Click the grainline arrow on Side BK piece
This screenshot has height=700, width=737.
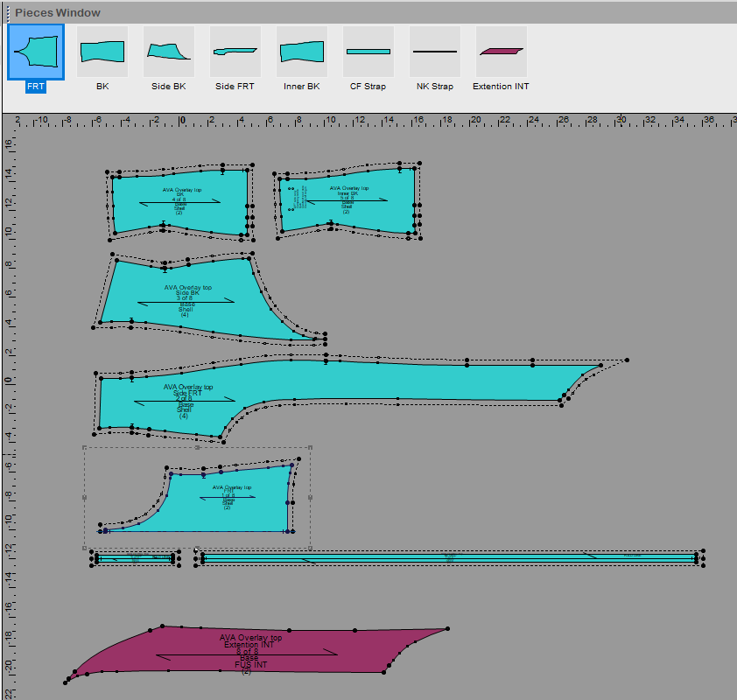pos(186,302)
